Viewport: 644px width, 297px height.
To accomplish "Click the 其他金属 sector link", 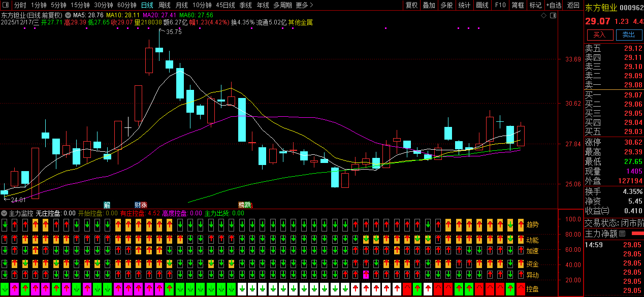I will pyautogui.click(x=300, y=22).
